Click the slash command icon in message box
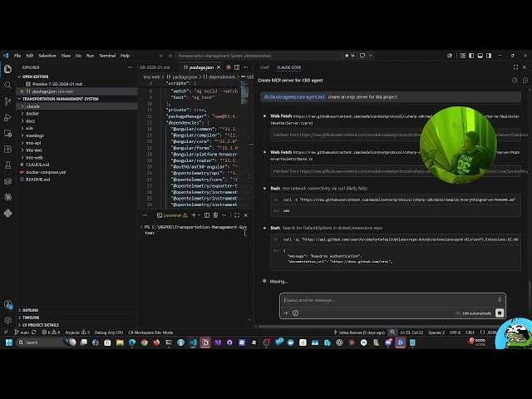 point(296,313)
